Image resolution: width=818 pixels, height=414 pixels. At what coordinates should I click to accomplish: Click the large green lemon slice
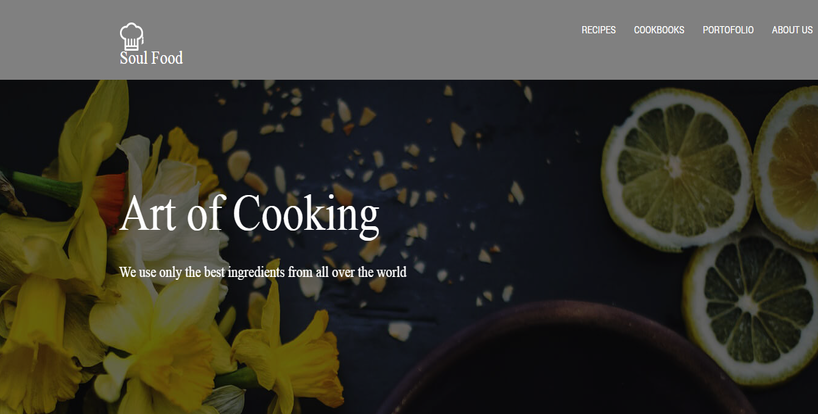point(677,168)
